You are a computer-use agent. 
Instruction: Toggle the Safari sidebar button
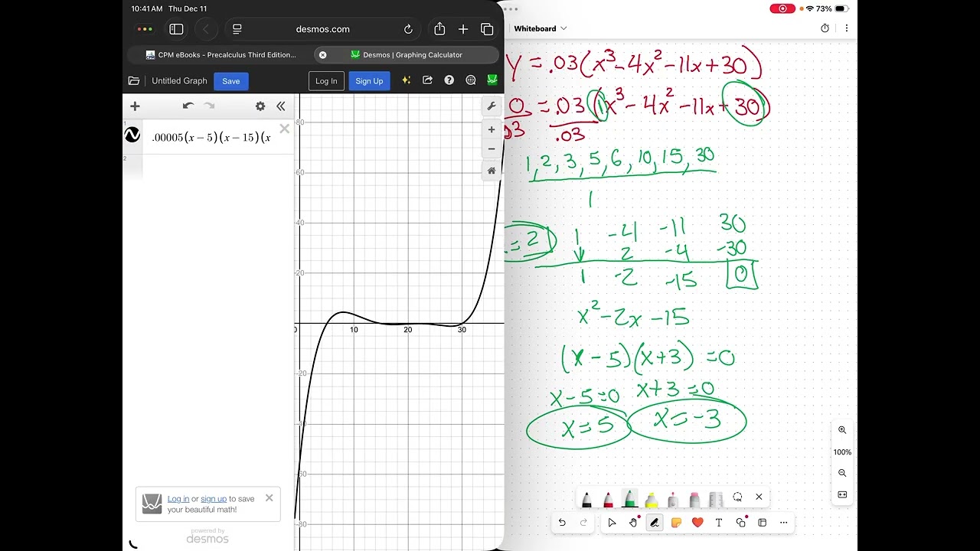pyautogui.click(x=176, y=29)
